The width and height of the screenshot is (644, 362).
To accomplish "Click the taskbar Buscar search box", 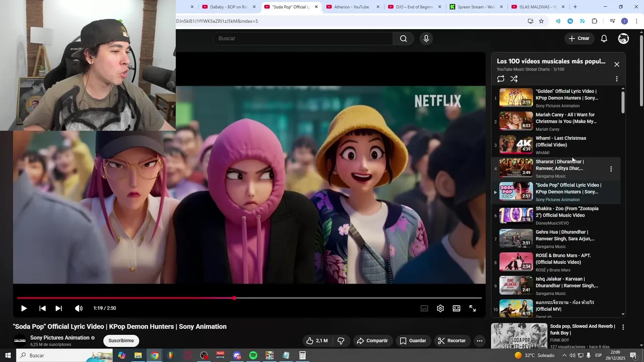I will [x=64, y=355].
